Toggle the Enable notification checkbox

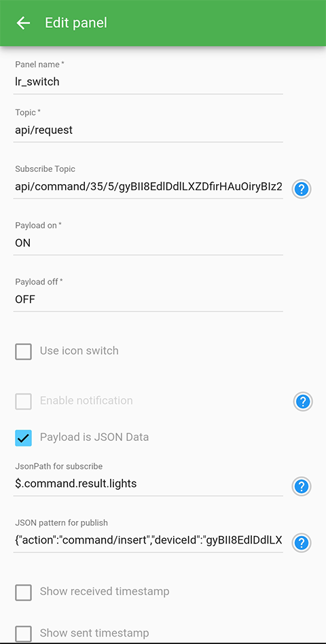click(23, 401)
